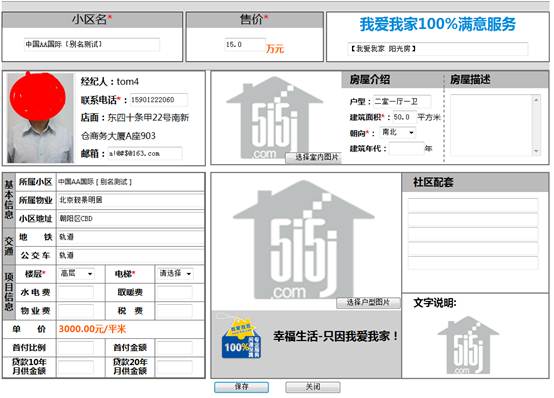
Task: Click the 邮箱 email input field
Action: coord(145,153)
